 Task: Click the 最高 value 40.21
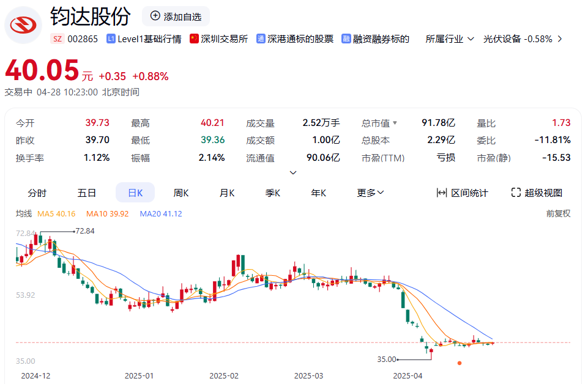click(x=212, y=122)
